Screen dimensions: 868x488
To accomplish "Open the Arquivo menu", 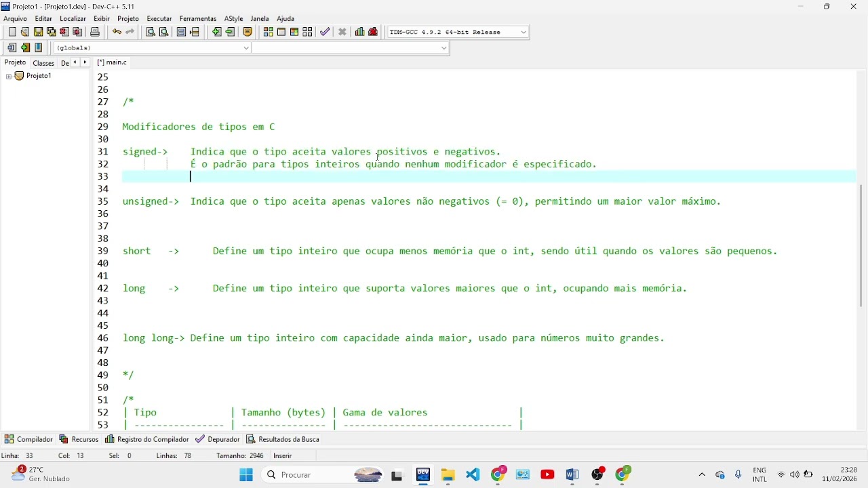I will (x=15, y=19).
